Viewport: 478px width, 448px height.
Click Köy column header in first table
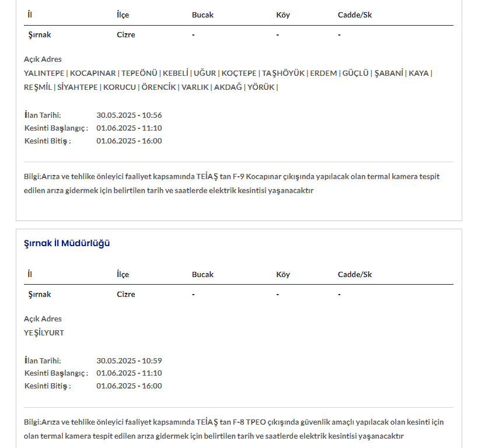click(x=282, y=15)
